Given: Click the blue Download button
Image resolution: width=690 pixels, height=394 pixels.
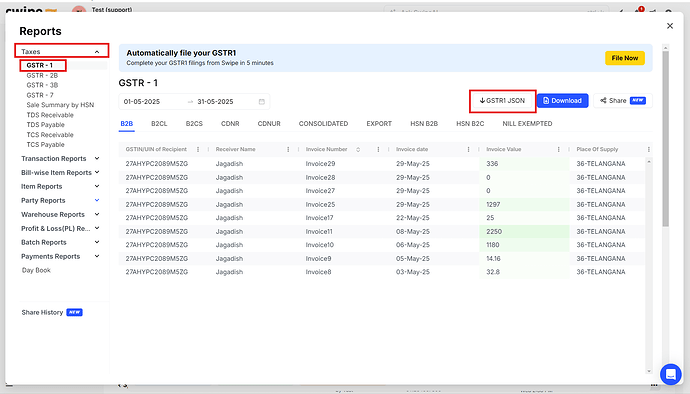Looking at the screenshot, I should point(562,101).
